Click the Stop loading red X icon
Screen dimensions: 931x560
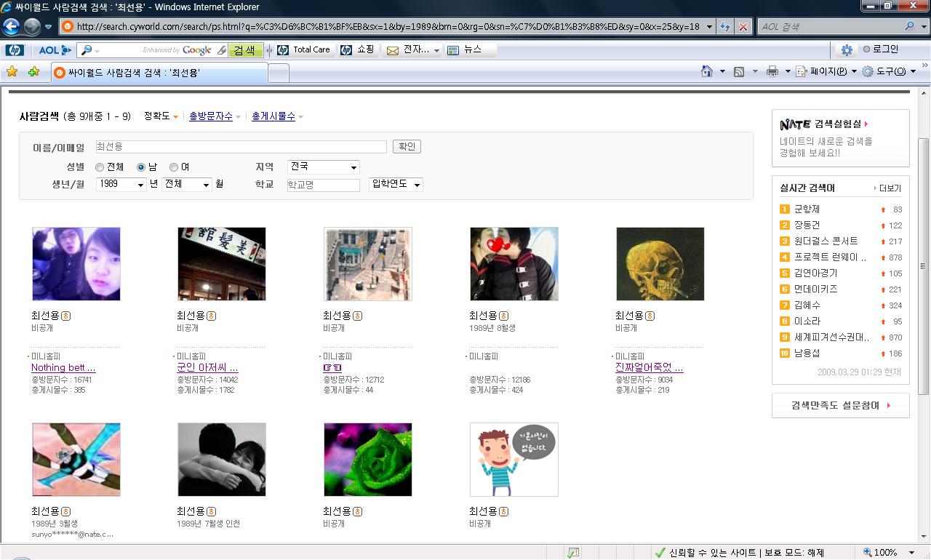click(x=743, y=27)
